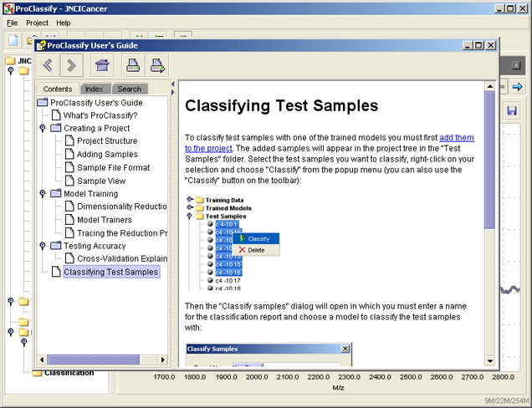Print the current help topic

click(x=133, y=65)
